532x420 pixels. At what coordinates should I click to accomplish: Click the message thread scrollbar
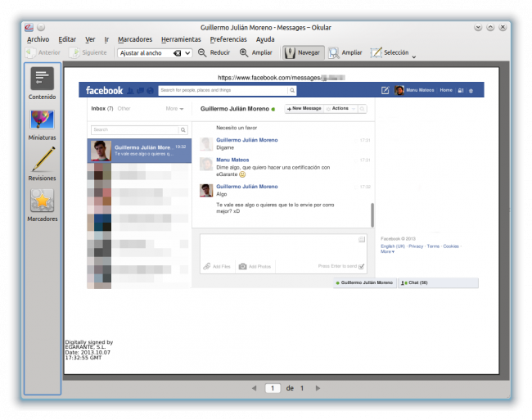point(372,215)
